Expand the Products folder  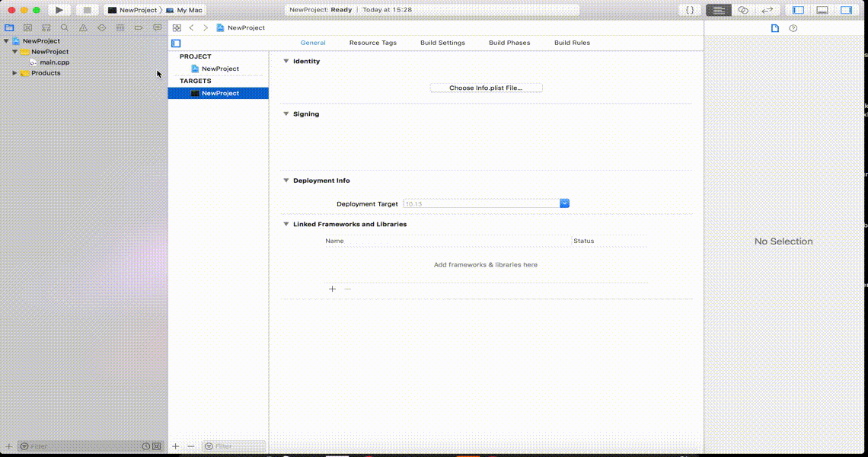(15, 72)
